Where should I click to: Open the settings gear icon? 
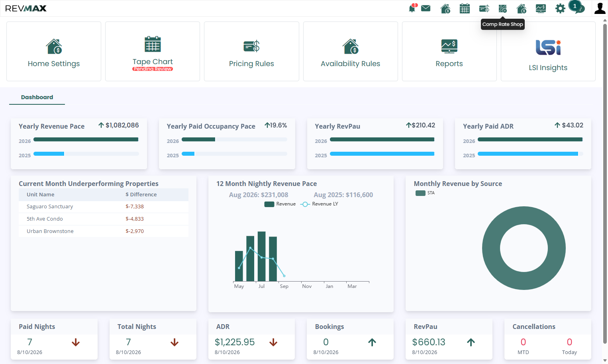tap(560, 8)
